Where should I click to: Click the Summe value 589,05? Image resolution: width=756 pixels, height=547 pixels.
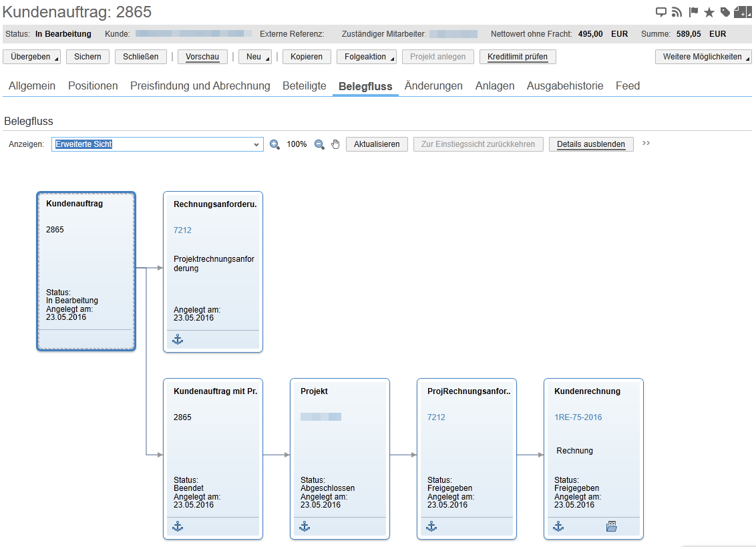[x=689, y=34]
